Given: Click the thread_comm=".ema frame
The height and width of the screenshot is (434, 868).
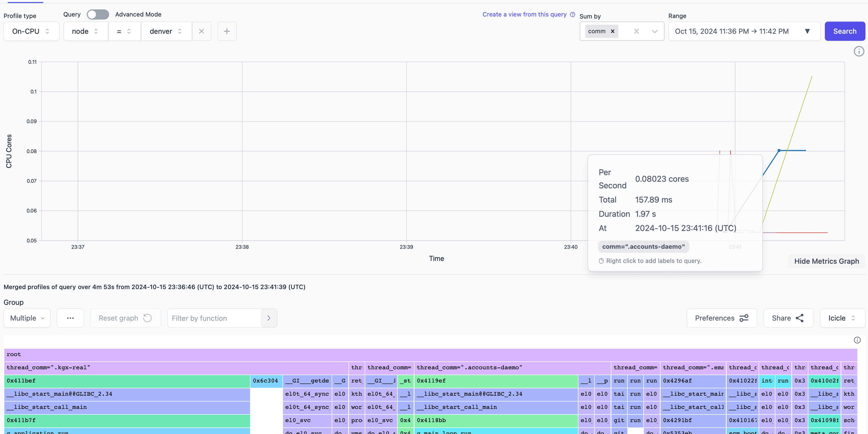Looking at the screenshot, I should coord(693,368).
